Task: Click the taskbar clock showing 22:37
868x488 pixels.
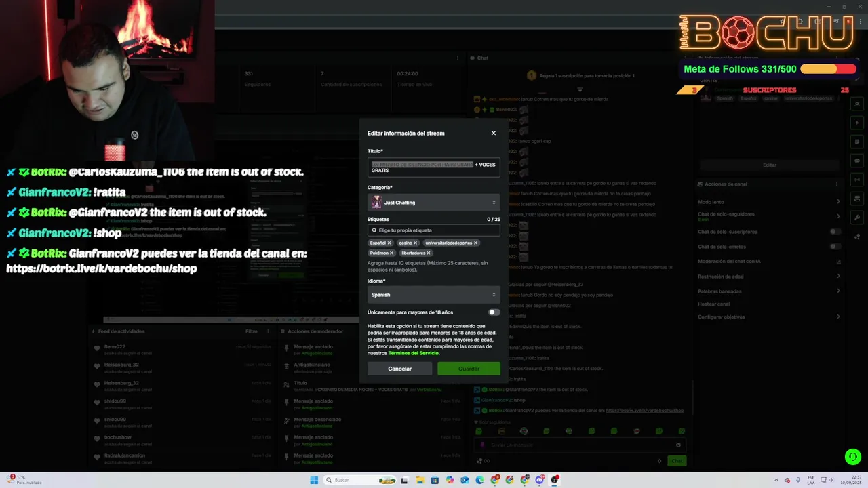Action: [x=850, y=480]
